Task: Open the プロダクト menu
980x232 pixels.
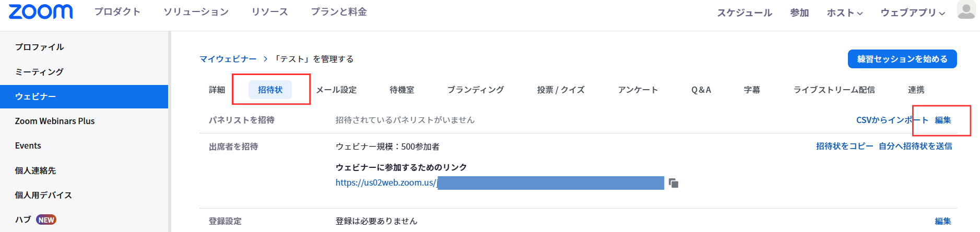Action: (x=117, y=11)
